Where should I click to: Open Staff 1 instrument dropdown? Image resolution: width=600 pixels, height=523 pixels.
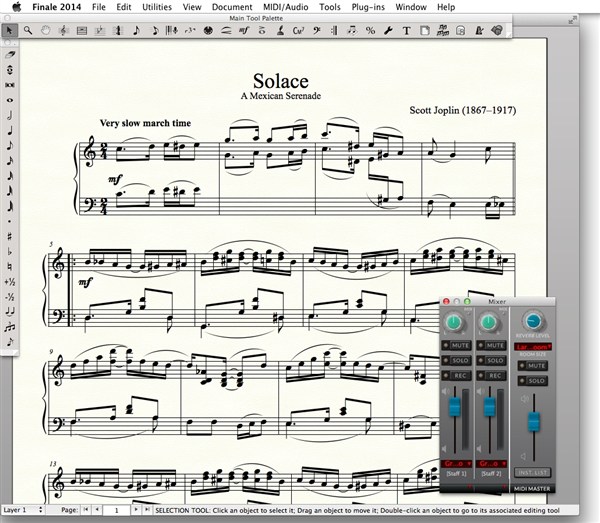point(457,464)
